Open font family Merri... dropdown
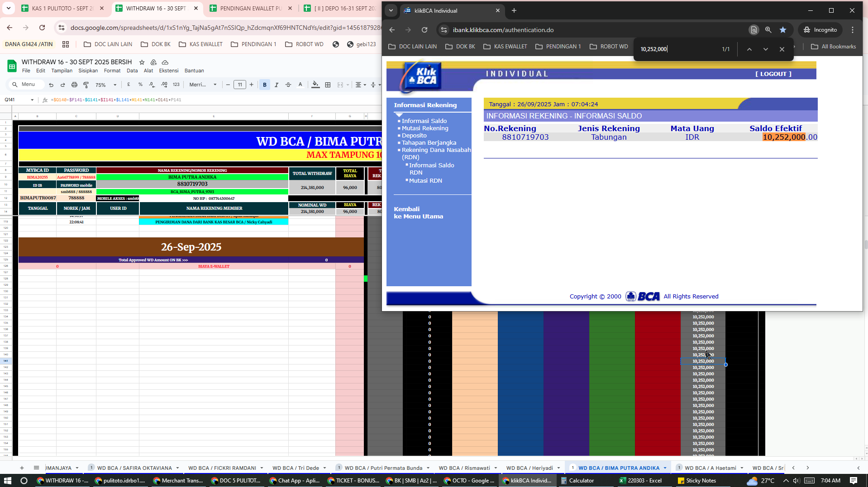 (203, 85)
